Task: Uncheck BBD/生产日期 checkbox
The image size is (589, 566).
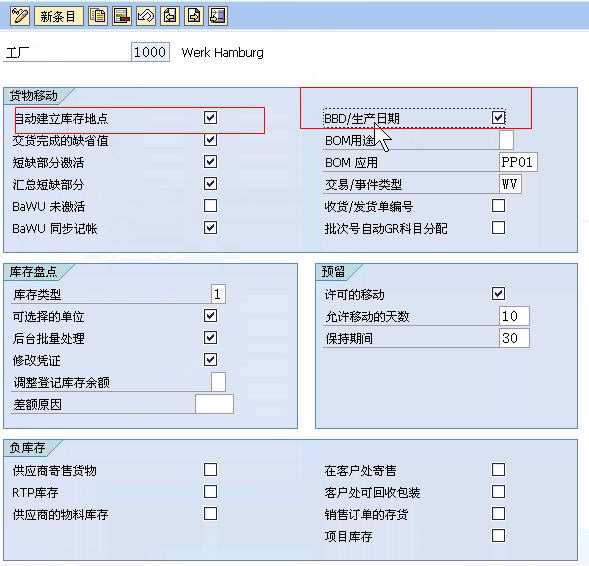Action: coord(498,118)
